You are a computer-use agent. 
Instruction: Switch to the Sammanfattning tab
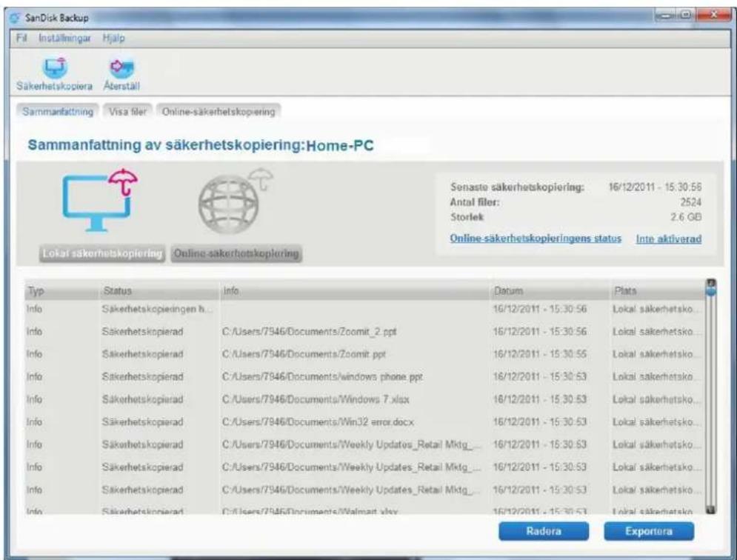(58, 111)
